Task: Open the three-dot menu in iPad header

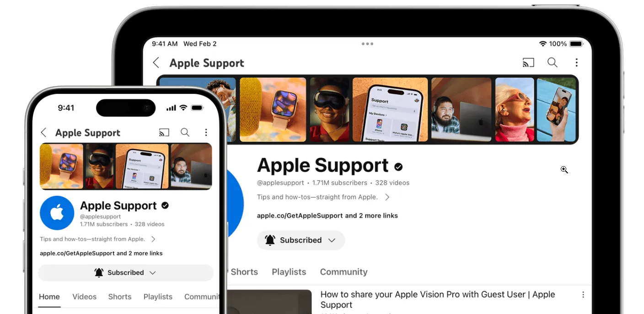Action: point(576,63)
